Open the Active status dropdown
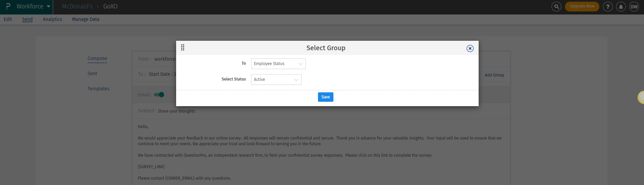644x185 pixels. tap(276, 80)
